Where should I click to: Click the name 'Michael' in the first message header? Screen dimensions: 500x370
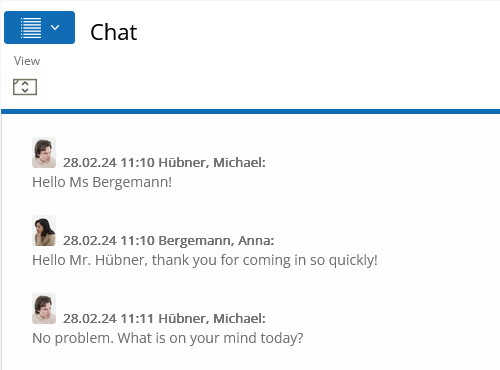pos(239,163)
